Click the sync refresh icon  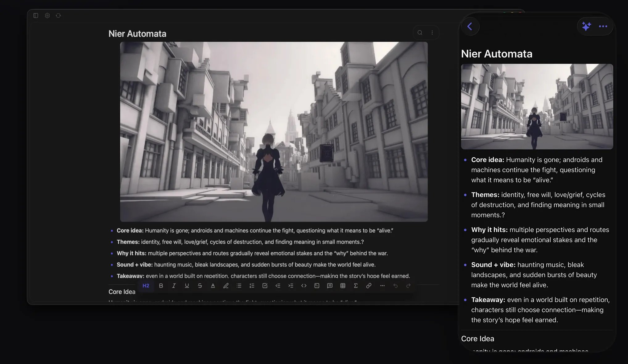point(58,15)
